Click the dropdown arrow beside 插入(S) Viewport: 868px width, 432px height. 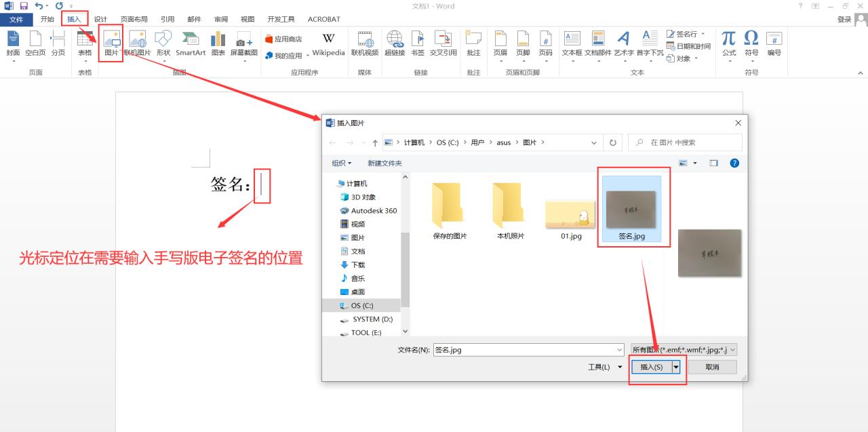pos(676,367)
